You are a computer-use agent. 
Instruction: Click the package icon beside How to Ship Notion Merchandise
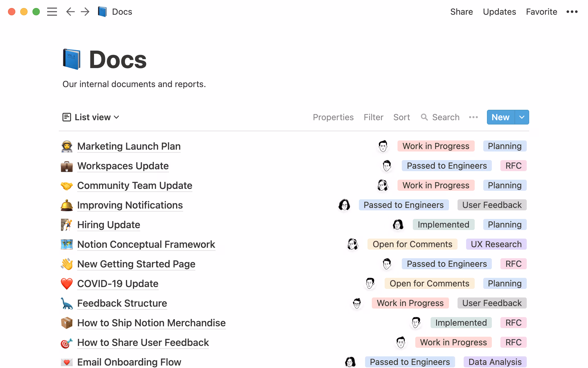click(x=67, y=323)
